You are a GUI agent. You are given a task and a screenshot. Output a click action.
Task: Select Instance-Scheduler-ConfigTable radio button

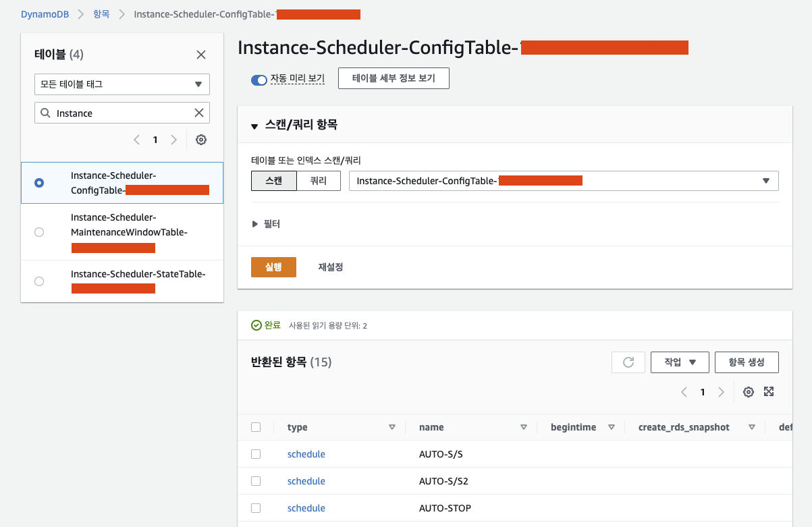(39, 183)
